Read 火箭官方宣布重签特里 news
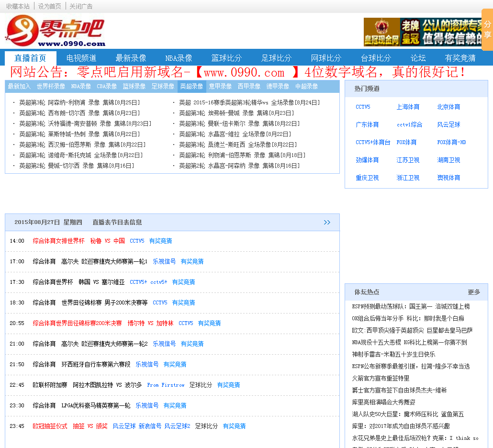This screenshot has width=493, height=448. [381, 379]
